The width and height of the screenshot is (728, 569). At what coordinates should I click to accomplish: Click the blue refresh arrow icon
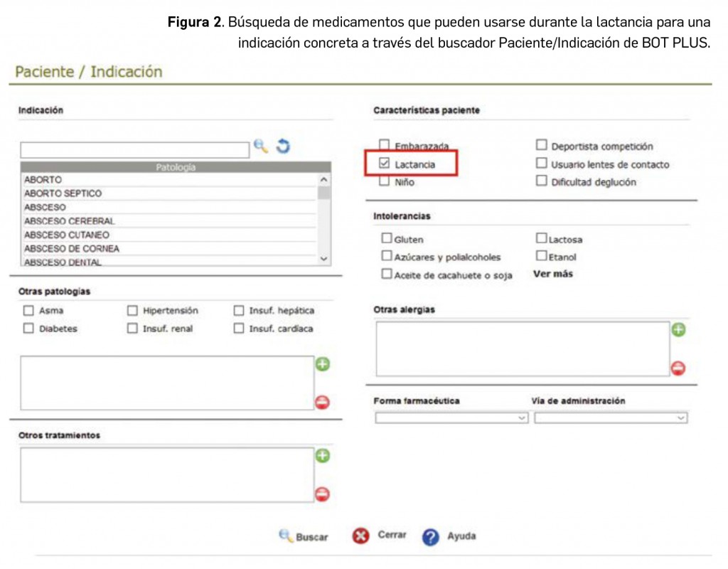(x=283, y=147)
